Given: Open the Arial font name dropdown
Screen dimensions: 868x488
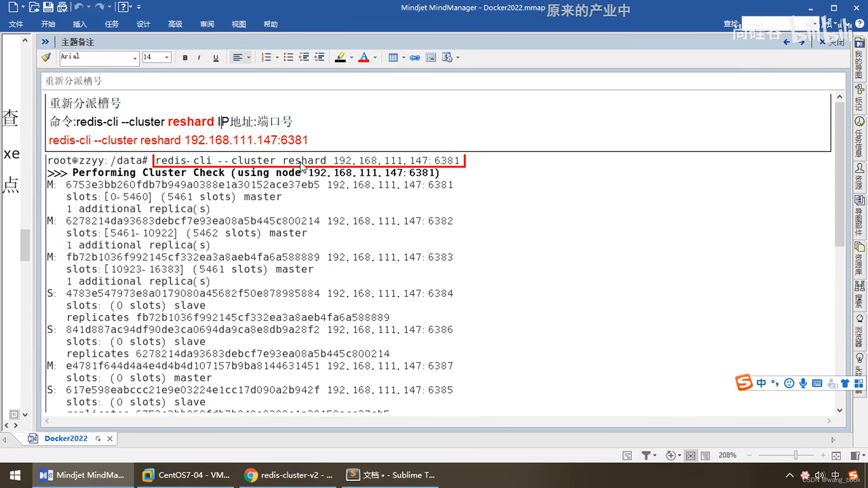Looking at the screenshot, I should click(x=135, y=58).
